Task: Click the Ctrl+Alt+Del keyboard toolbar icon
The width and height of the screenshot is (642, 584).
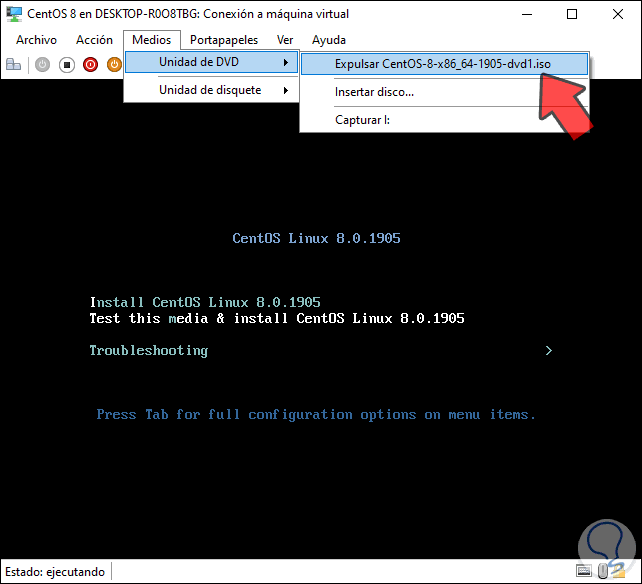Action: 14,65
